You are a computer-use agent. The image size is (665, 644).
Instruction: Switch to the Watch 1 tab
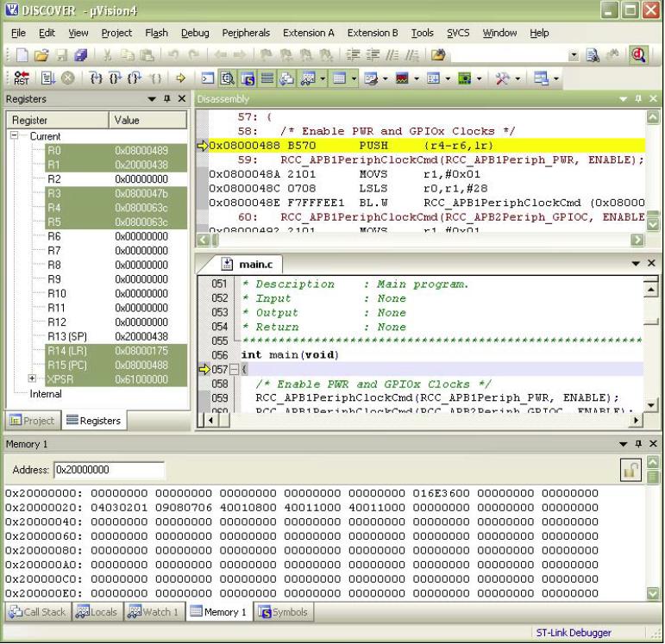tap(154, 612)
